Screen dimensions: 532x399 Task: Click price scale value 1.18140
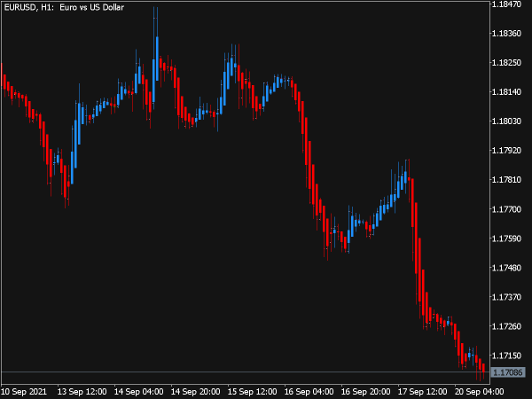pyautogui.click(x=506, y=92)
